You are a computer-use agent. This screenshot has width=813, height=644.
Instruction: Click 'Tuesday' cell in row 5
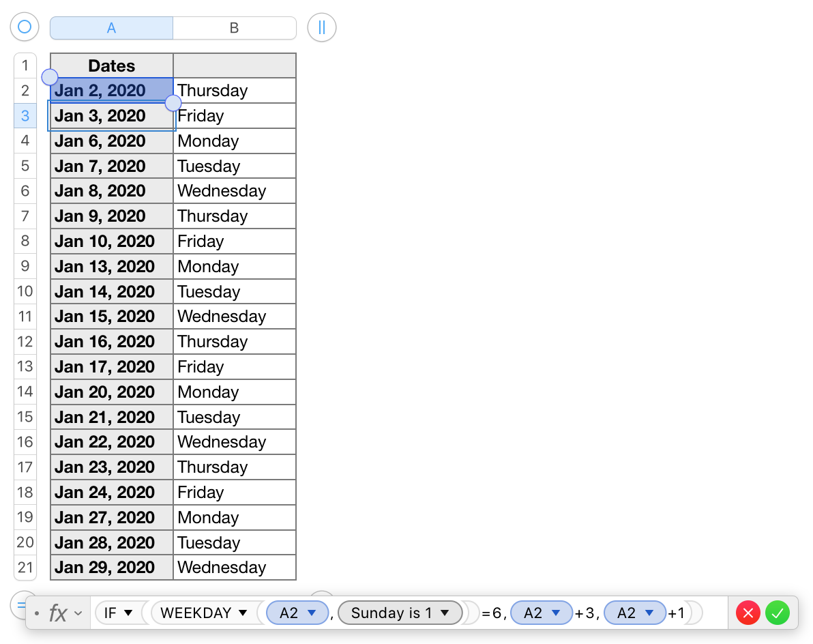[x=235, y=166]
